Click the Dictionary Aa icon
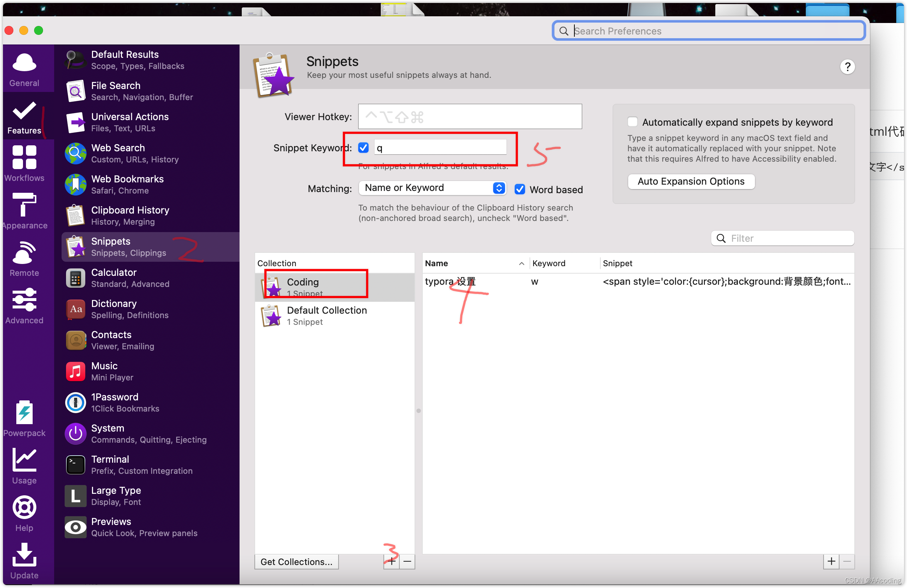This screenshot has height=588, width=907. (x=75, y=309)
